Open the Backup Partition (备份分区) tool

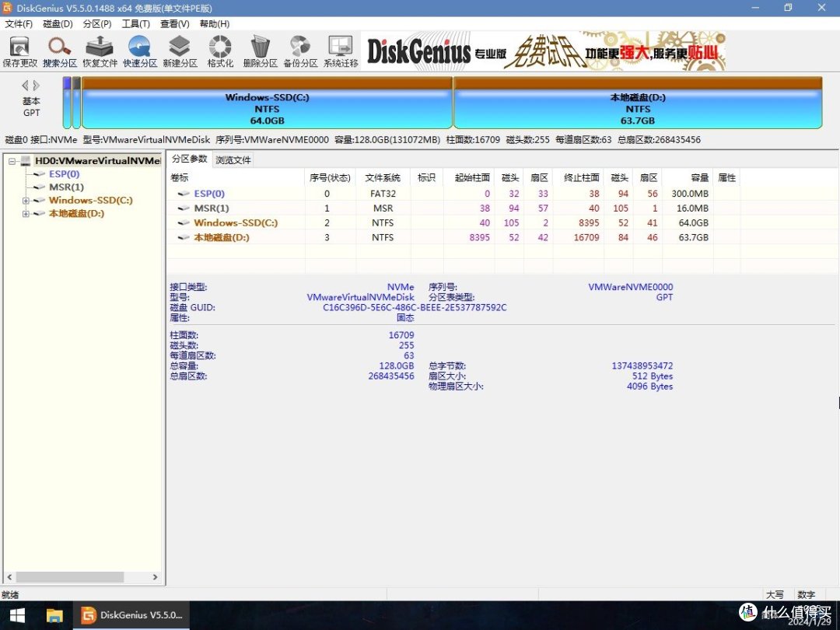click(300, 52)
